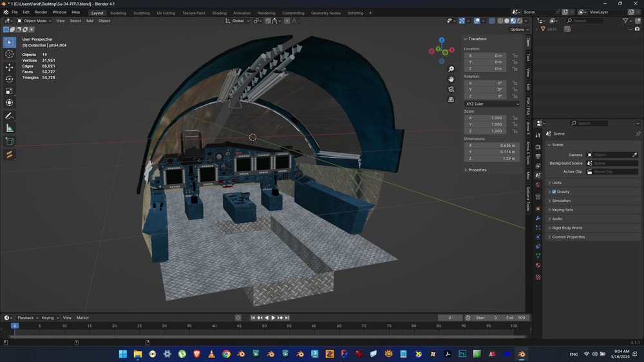Select the Add Cube tool
This screenshot has height=362, width=644.
(x=10, y=142)
